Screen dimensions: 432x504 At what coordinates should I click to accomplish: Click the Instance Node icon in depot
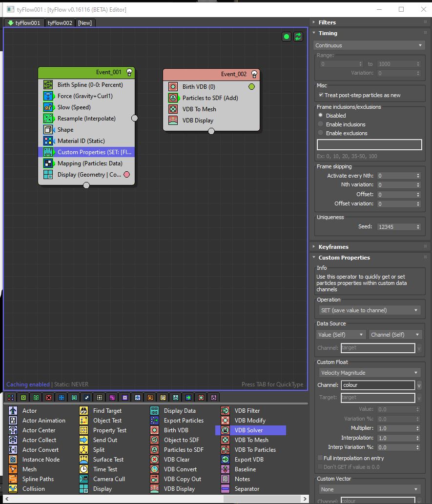coord(13,460)
